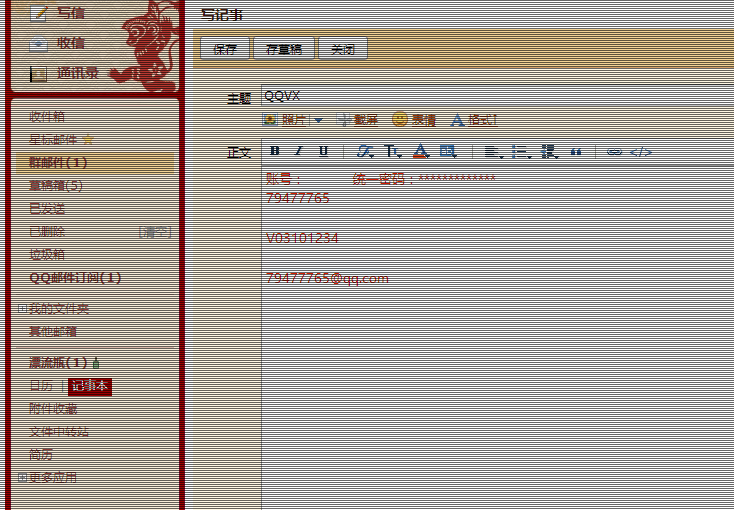734x510 pixels.
Task: Click the 保存 save button
Action: 225,49
